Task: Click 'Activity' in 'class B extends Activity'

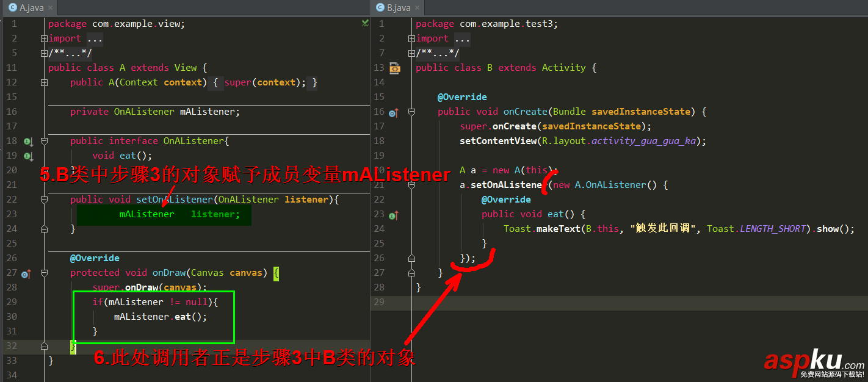Action: [x=564, y=68]
